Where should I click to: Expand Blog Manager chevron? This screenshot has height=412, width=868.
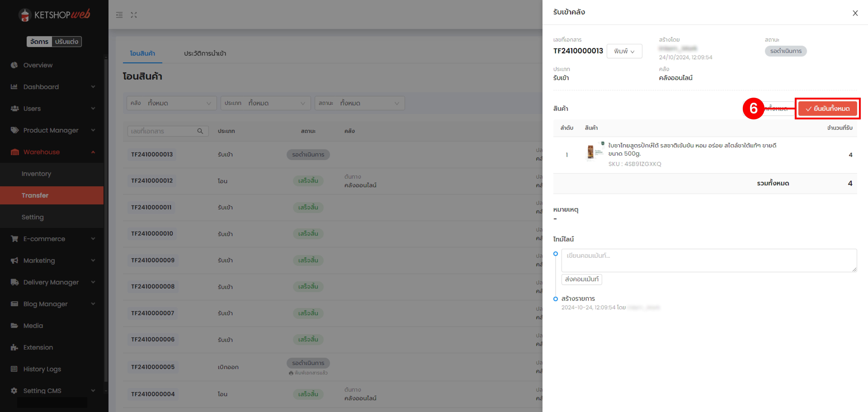[93, 304]
